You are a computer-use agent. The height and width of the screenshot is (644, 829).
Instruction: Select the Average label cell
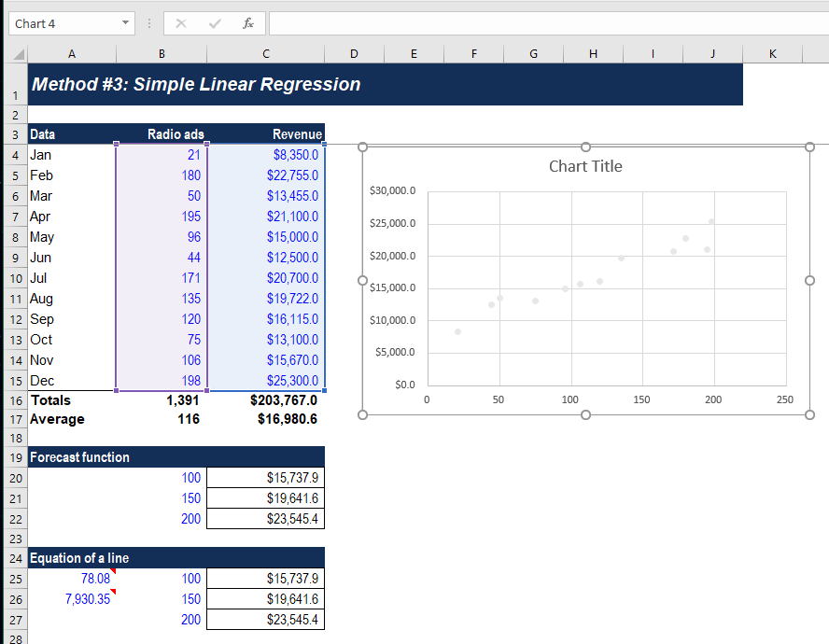[71, 419]
